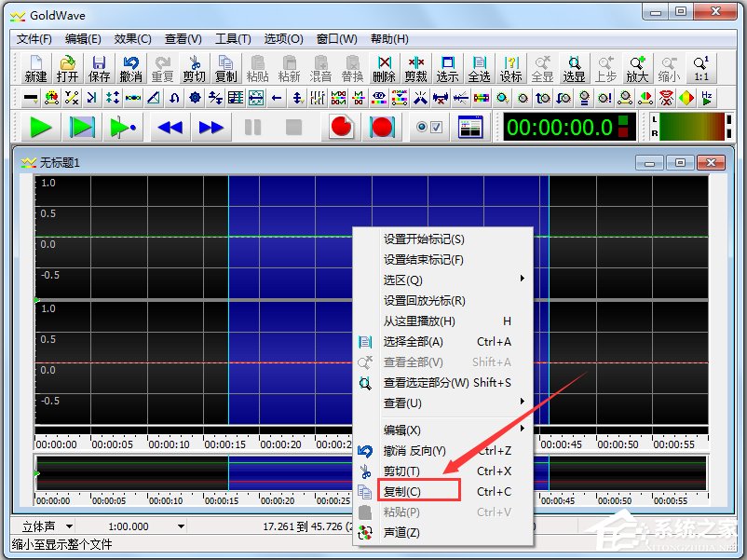
Task: Click the green Play button
Action: (x=40, y=128)
